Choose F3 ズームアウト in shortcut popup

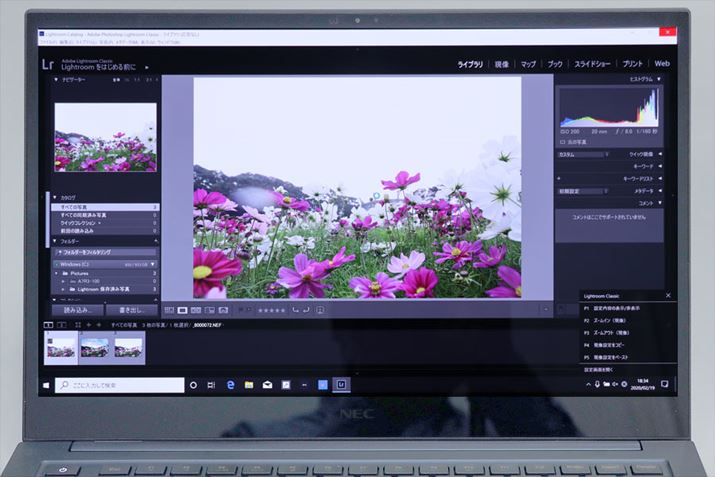(627, 333)
